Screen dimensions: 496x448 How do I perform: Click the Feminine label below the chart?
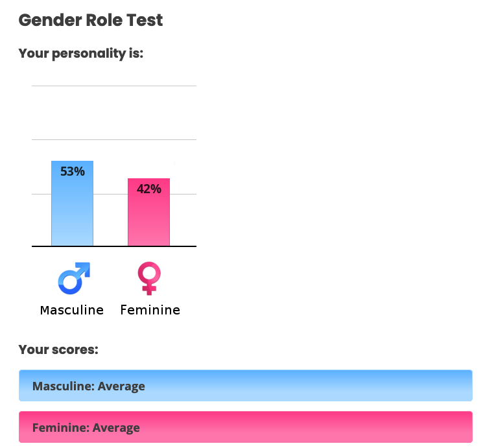tap(150, 310)
